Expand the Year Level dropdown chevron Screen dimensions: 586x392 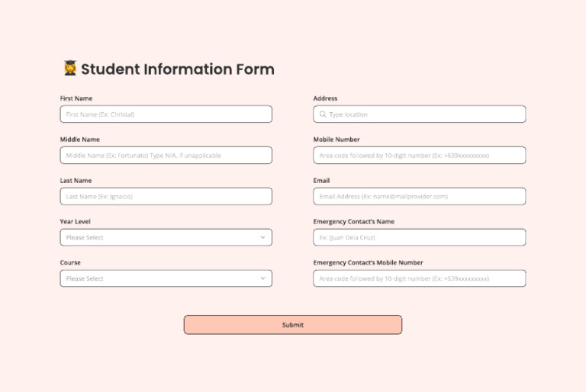(x=262, y=237)
